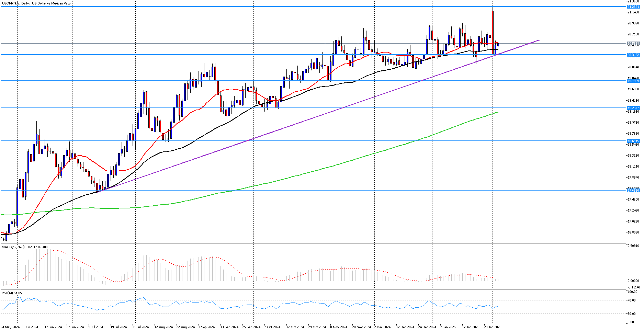
Task: Click the current price 20.5318 marker
Action: pos(633,44)
